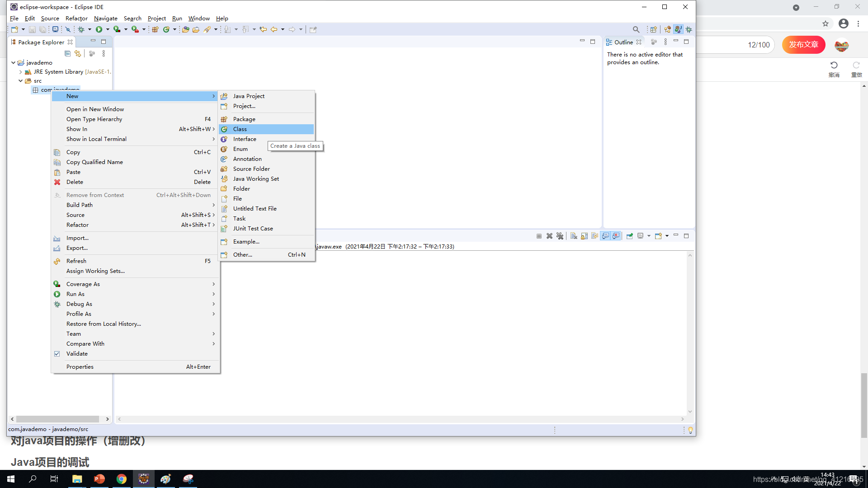The width and height of the screenshot is (868, 488).
Task: Click the Open Perspective icon
Action: [653, 29]
